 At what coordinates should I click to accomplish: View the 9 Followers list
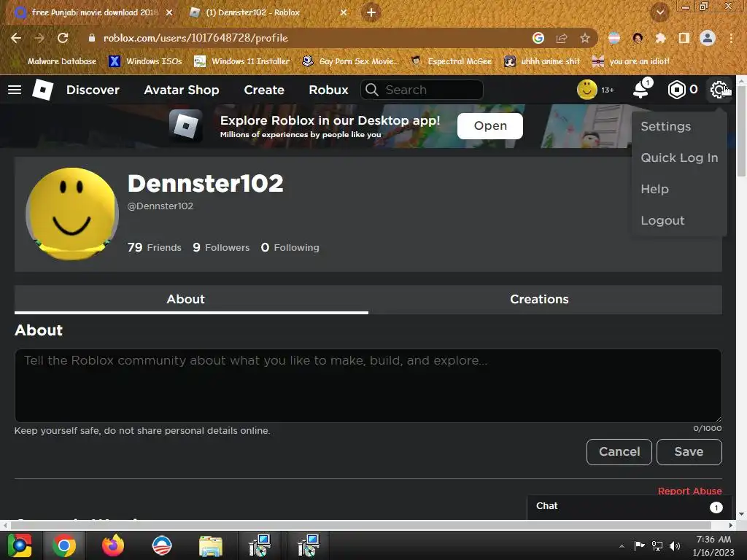pyautogui.click(x=221, y=247)
